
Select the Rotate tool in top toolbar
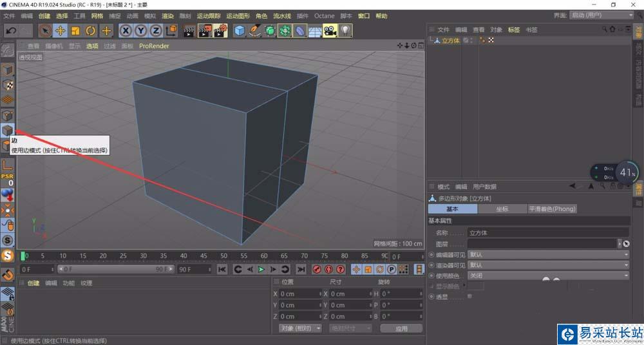(x=91, y=30)
